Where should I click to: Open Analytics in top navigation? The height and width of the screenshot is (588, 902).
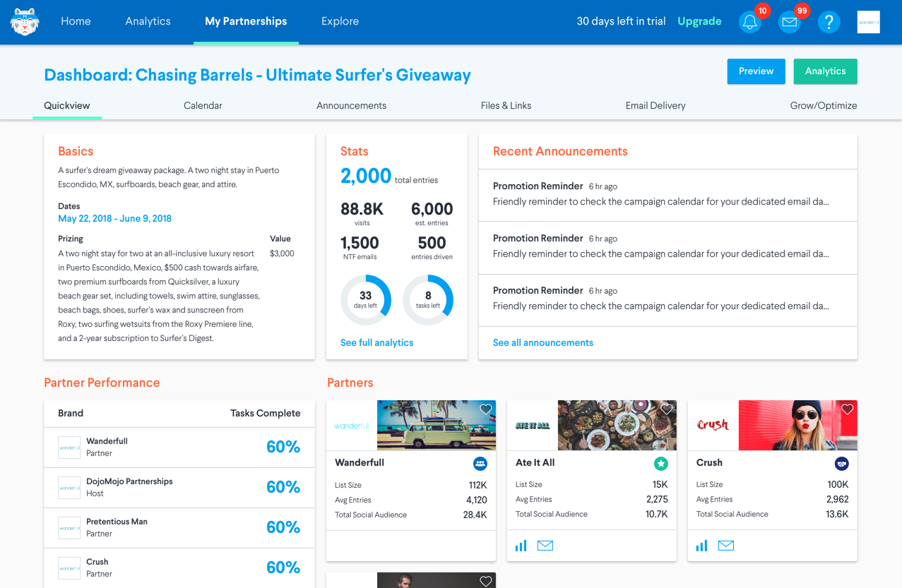pyautogui.click(x=148, y=21)
